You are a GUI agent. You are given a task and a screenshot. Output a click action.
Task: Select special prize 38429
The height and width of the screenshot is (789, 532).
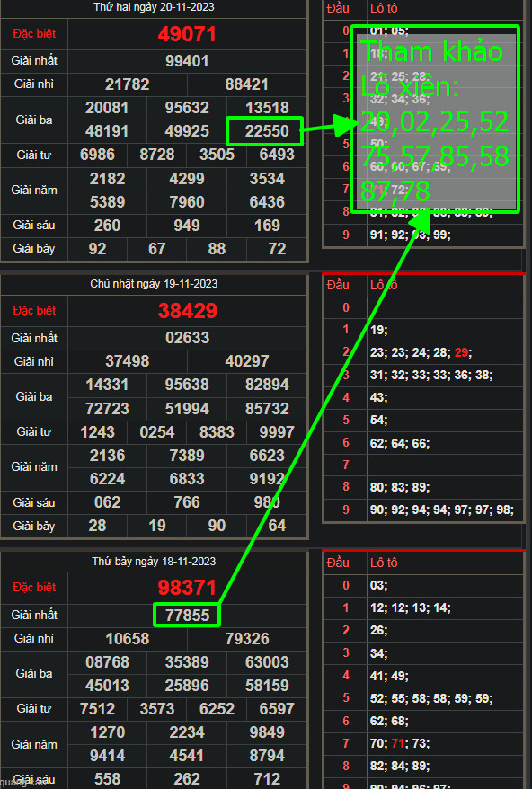(x=187, y=311)
